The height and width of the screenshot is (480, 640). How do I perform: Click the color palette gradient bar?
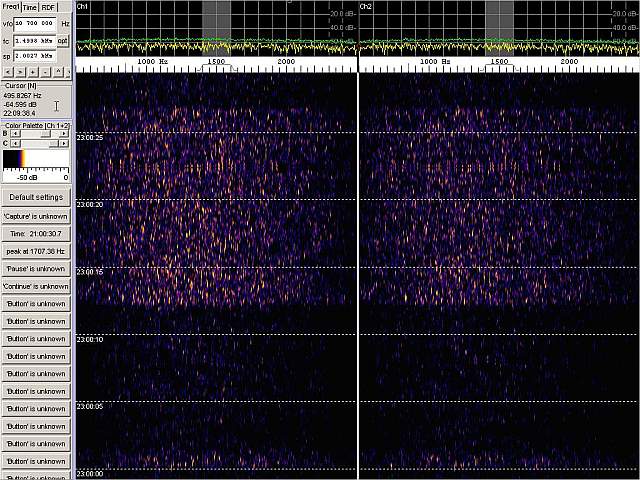coord(32,158)
